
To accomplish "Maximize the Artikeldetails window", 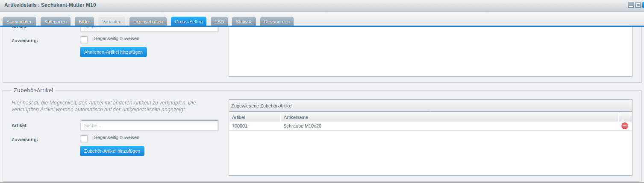I will tap(638, 5).
